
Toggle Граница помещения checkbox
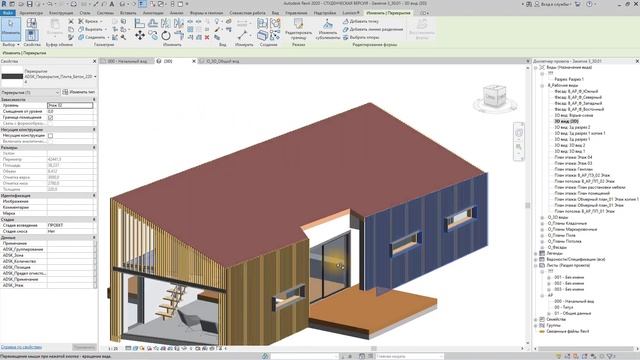51,118
